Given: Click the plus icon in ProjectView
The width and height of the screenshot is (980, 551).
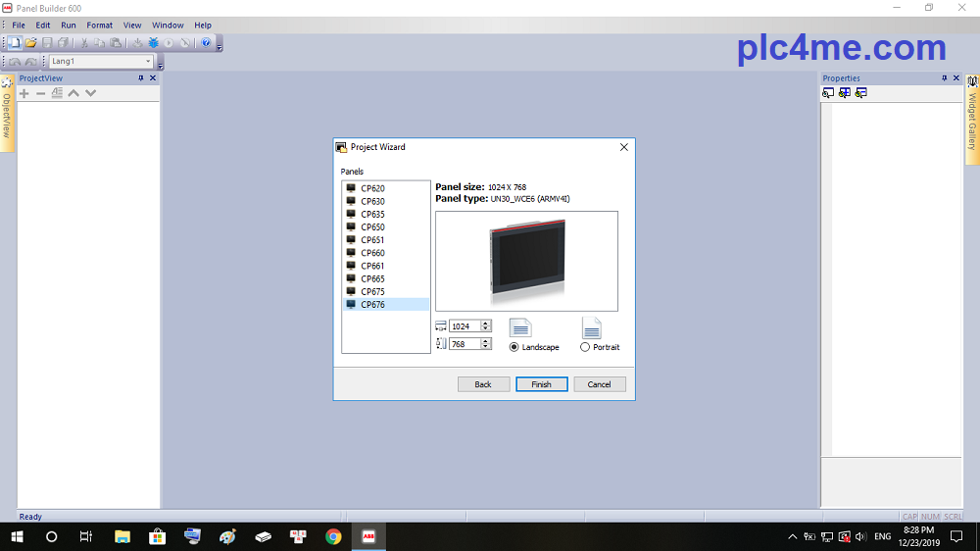Looking at the screenshot, I should click(x=24, y=93).
